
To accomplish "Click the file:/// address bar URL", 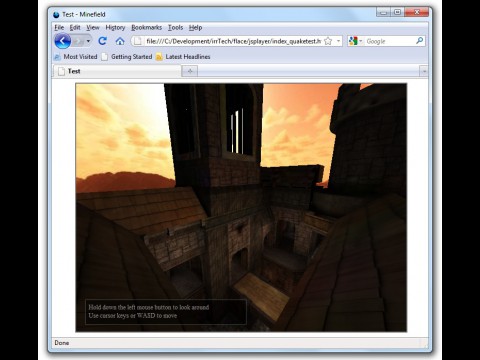I will click(x=234, y=41).
